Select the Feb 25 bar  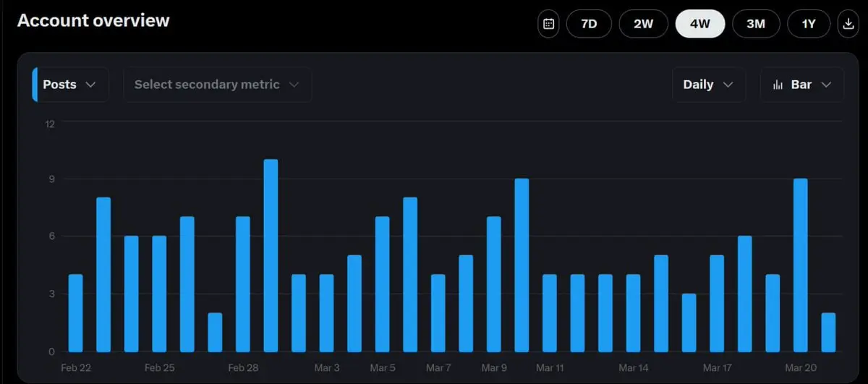pos(159,294)
